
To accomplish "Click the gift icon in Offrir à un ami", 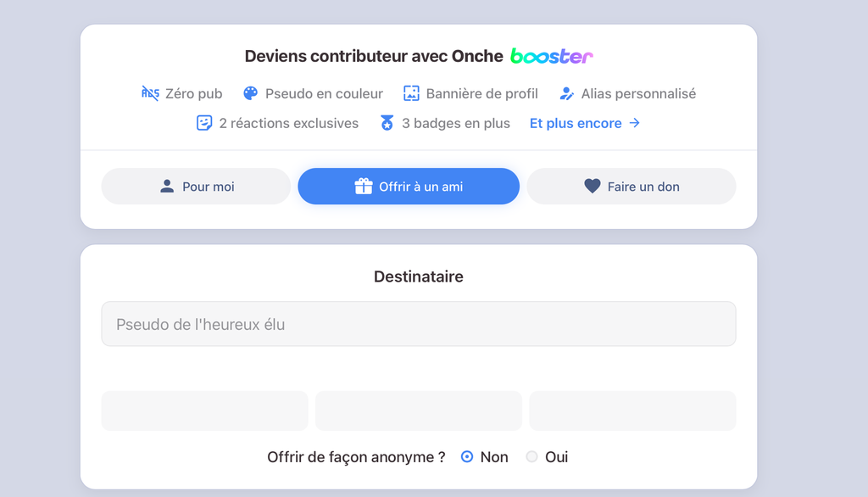I will pyautogui.click(x=364, y=187).
